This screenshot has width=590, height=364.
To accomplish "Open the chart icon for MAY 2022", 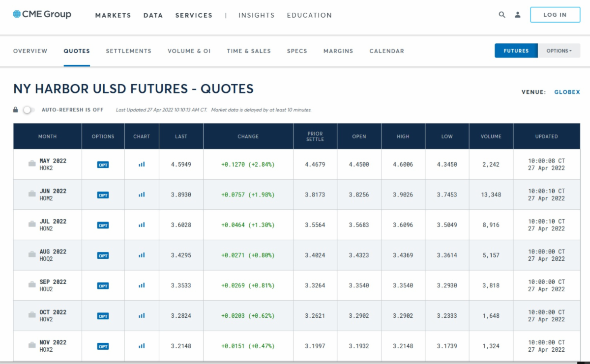I will 142,165.
